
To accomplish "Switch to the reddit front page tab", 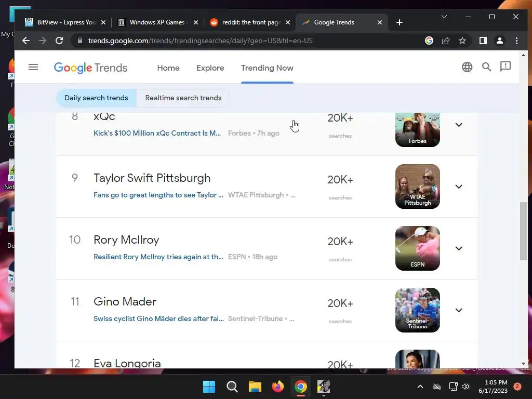I will (x=249, y=22).
